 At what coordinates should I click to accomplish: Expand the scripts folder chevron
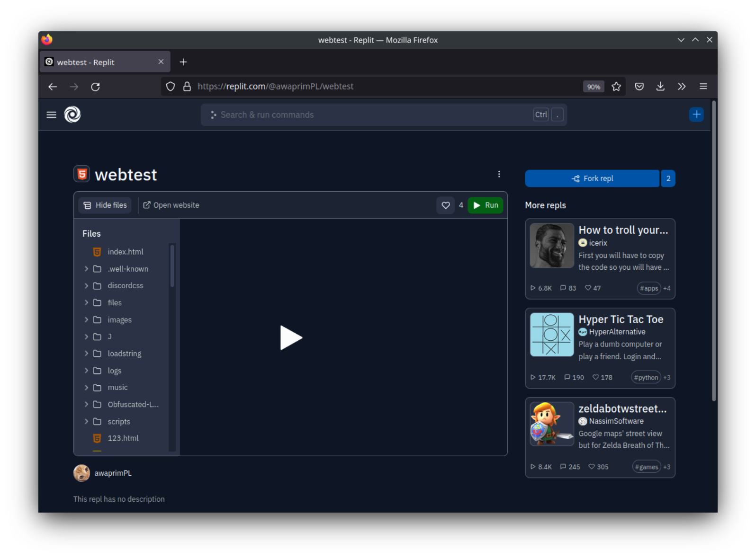click(86, 421)
